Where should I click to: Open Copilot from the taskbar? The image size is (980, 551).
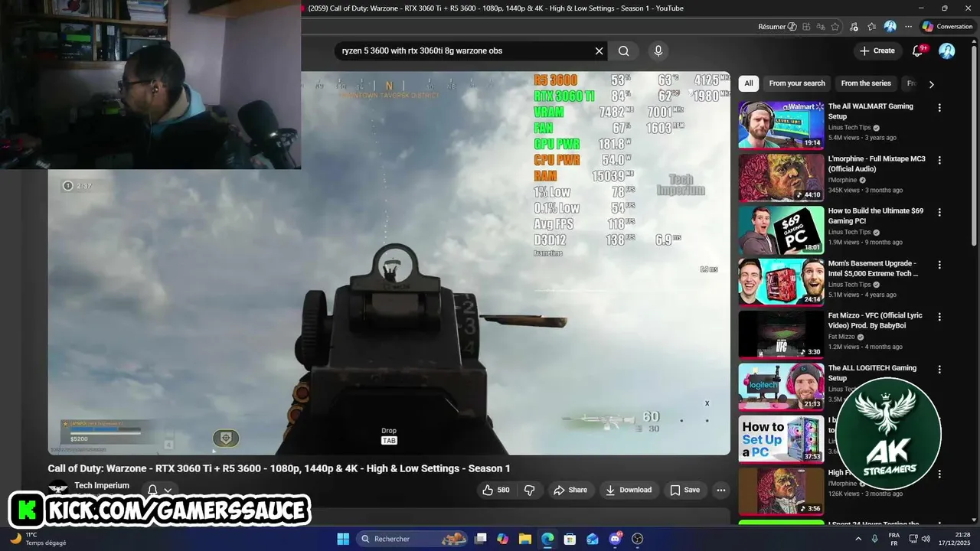pyautogui.click(x=502, y=539)
